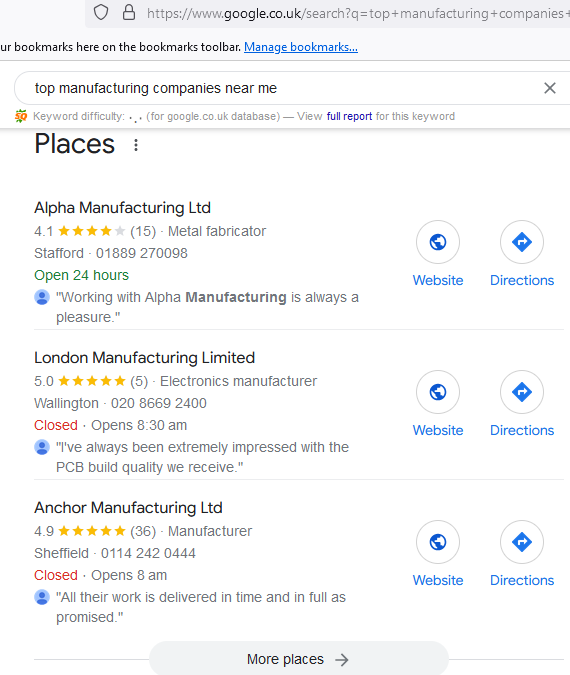
Task: Clear the search box with X icon
Action: 550,88
